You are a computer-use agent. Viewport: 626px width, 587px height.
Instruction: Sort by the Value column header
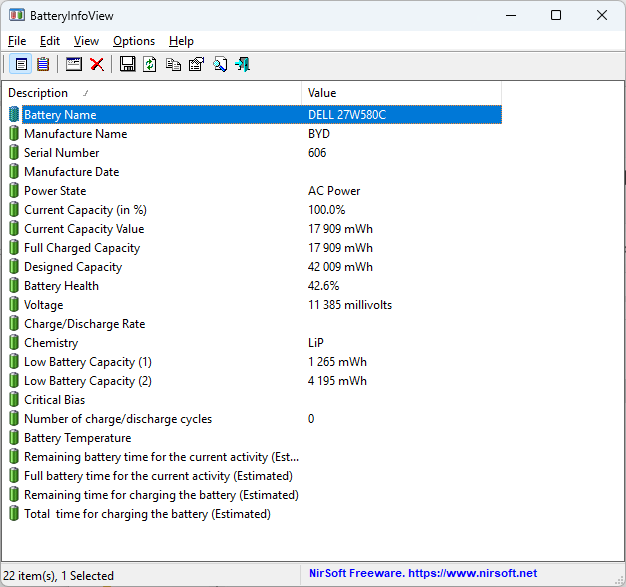pyautogui.click(x=401, y=93)
